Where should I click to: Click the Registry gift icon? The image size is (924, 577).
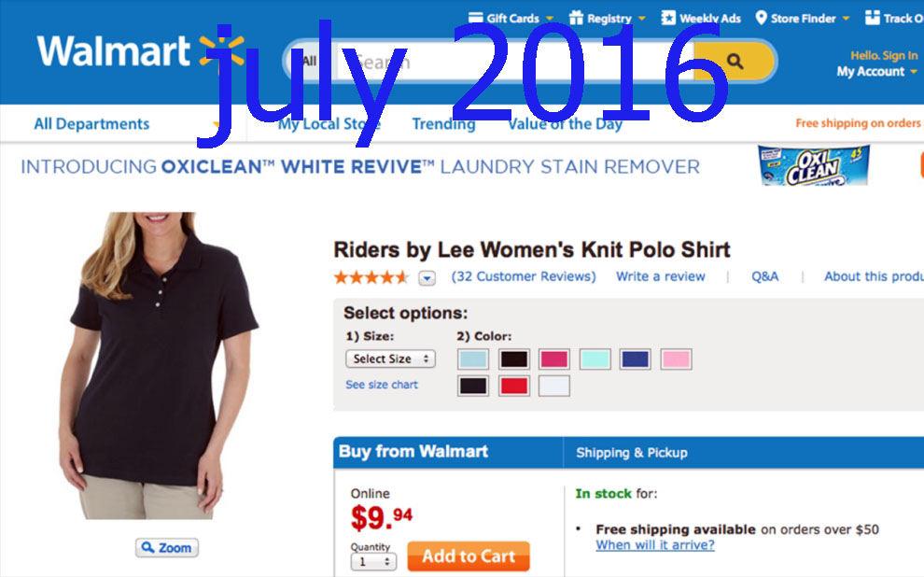576,18
